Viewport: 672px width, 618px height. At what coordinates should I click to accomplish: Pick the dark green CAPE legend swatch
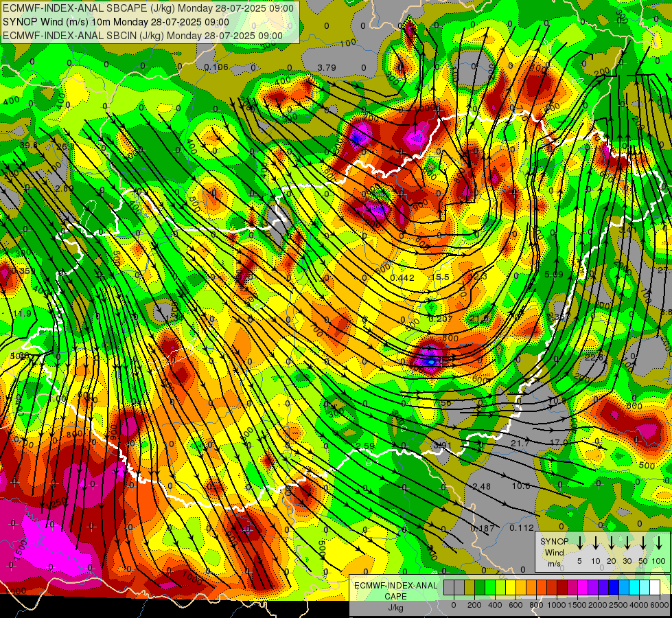point(480,587)
